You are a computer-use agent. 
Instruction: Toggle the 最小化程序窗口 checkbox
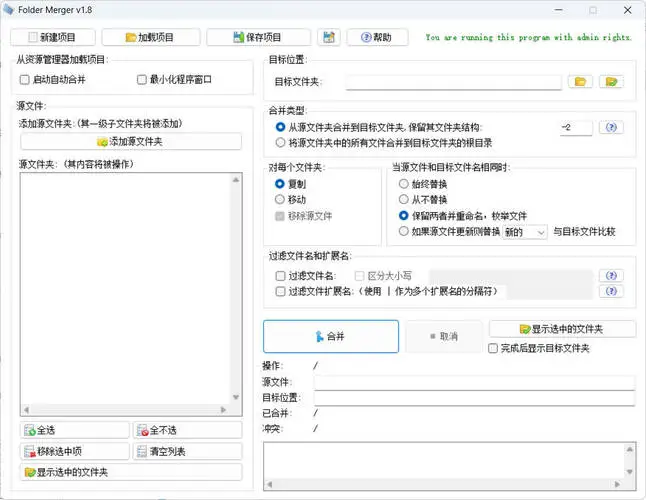click(x=142, y=79)
